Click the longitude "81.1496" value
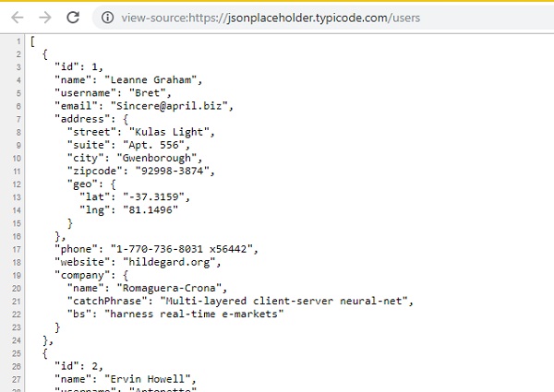This screenshot has width=554, height=392. pyautogui.click(x=147, y=209)
